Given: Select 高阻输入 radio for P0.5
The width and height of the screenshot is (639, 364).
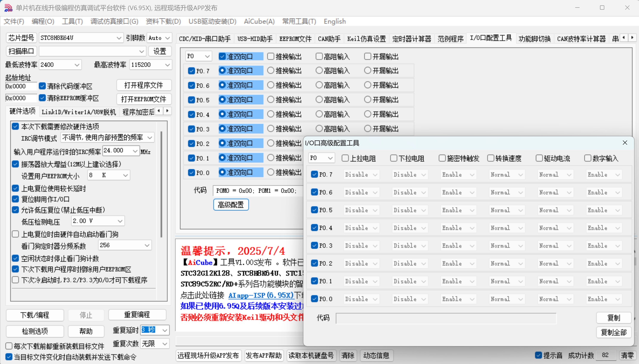Looking at the screenshot, I should pyautogui.click(x=319, y=100).
